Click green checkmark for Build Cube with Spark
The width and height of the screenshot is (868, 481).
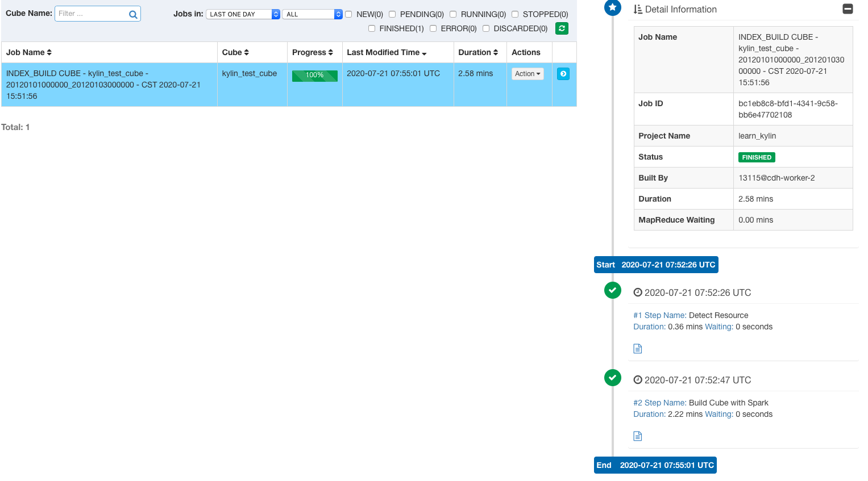(x=612, y=378)
